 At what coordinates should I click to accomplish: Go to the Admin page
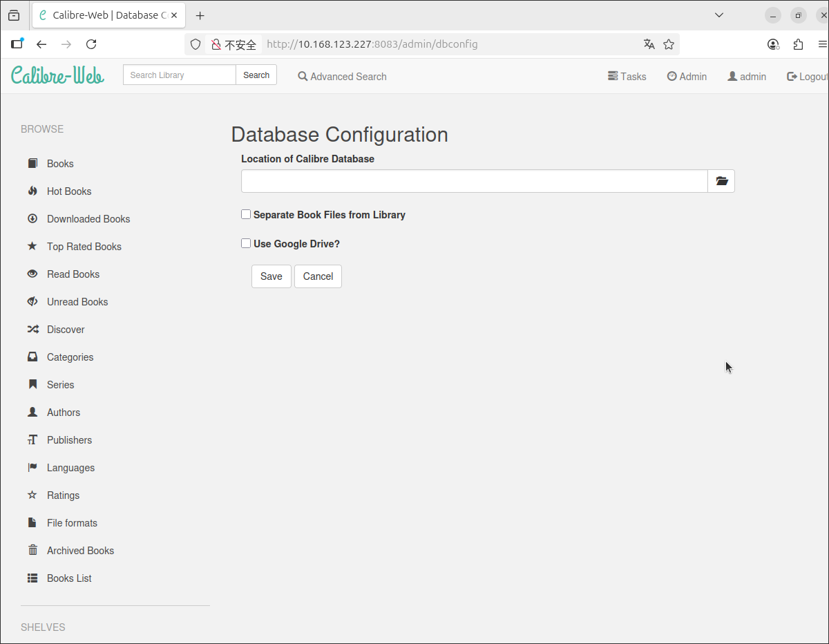[687, 77]
